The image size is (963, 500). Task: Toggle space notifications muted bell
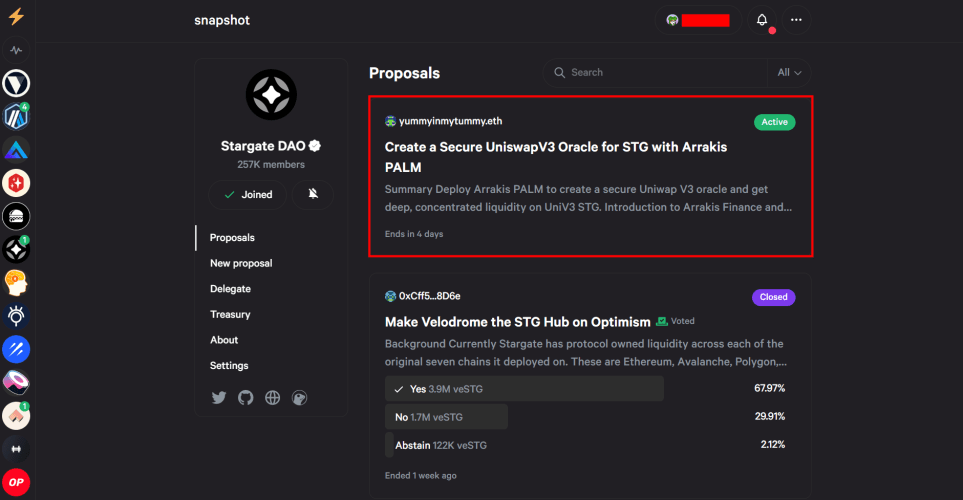313,195
